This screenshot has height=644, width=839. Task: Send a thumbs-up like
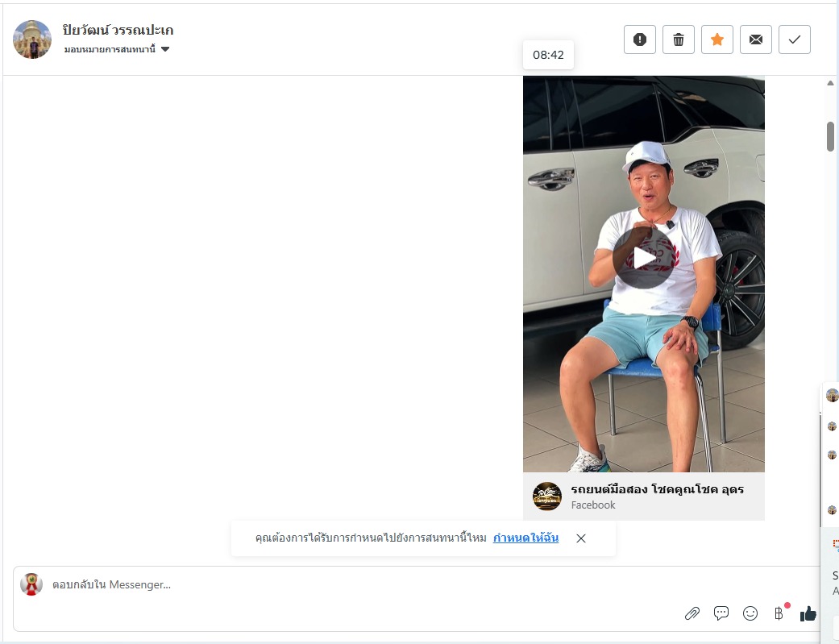(808, 613)
